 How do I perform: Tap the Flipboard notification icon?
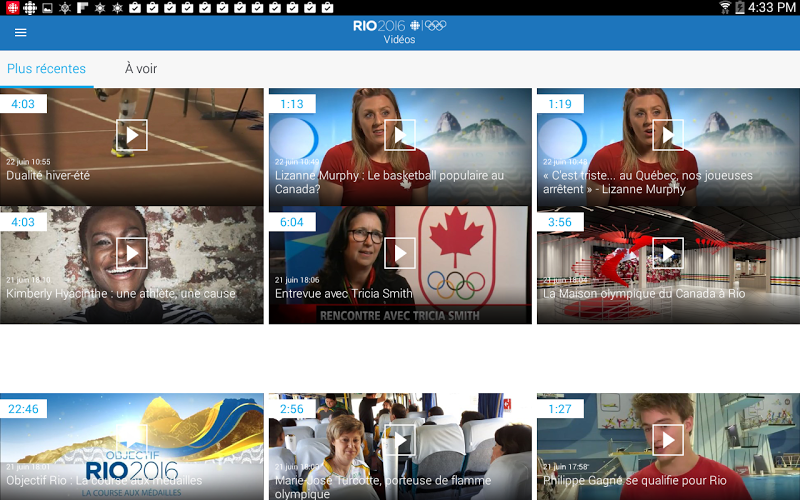[82, 8]
